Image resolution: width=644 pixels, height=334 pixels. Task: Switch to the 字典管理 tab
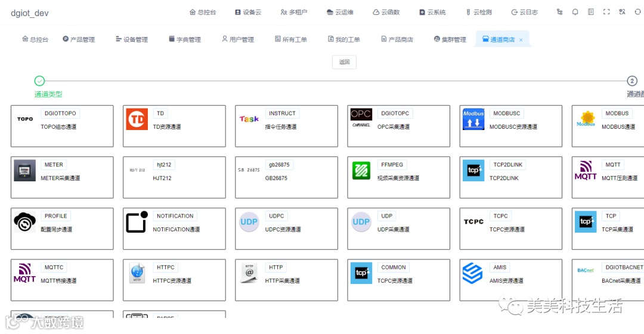click(x=185, y=39)
